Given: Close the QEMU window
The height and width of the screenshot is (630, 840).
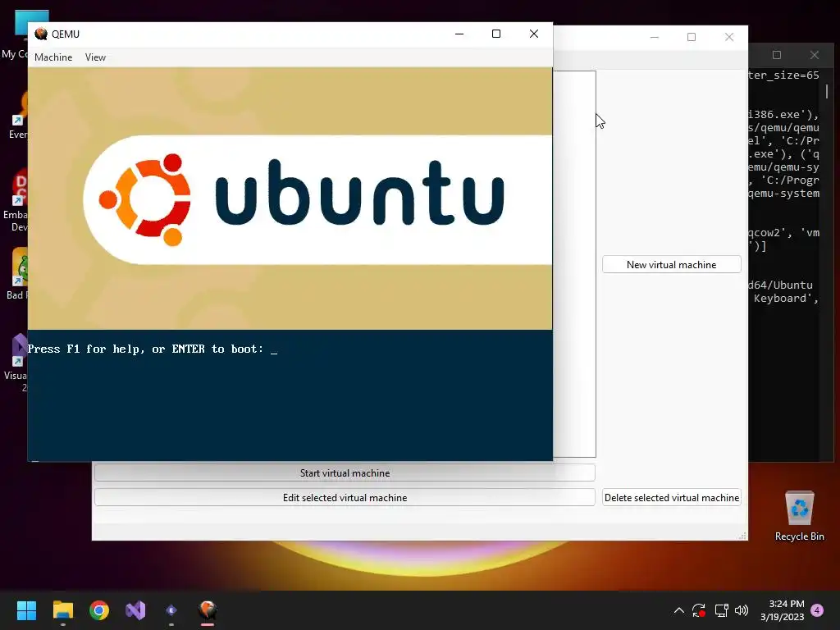Looking at the screenshot, I should tap(533, 34).
